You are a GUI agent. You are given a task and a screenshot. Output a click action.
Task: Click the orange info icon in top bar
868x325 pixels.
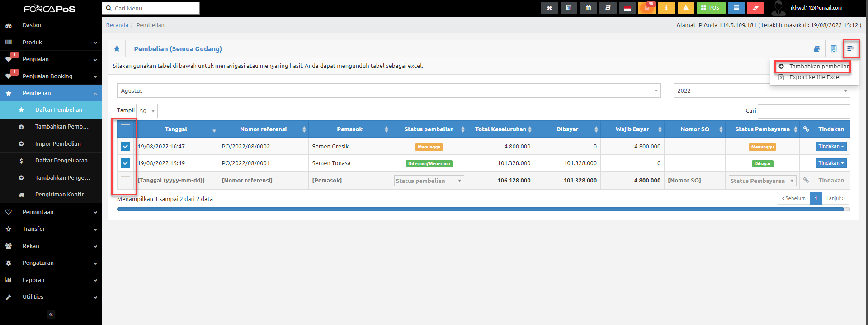(666, 8)
